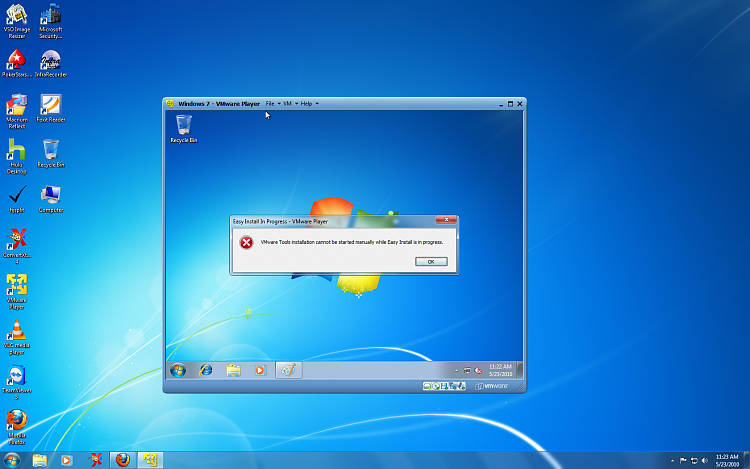Select the ConvertXtoDVD desktop shortcut

(x=17, y=246)
